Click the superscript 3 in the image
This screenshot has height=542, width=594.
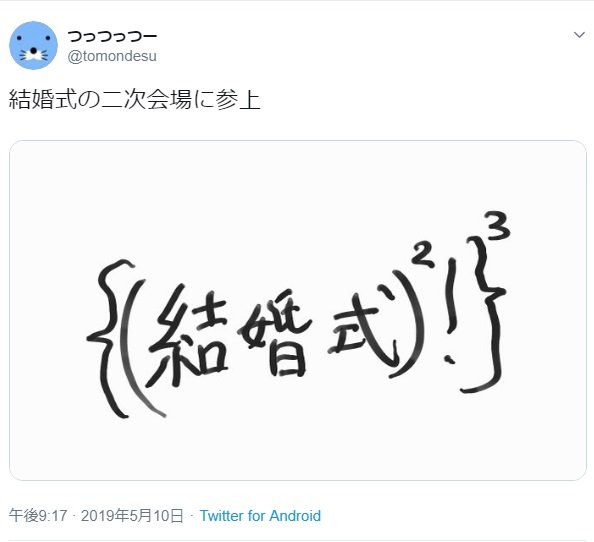(x=499, y=226)
